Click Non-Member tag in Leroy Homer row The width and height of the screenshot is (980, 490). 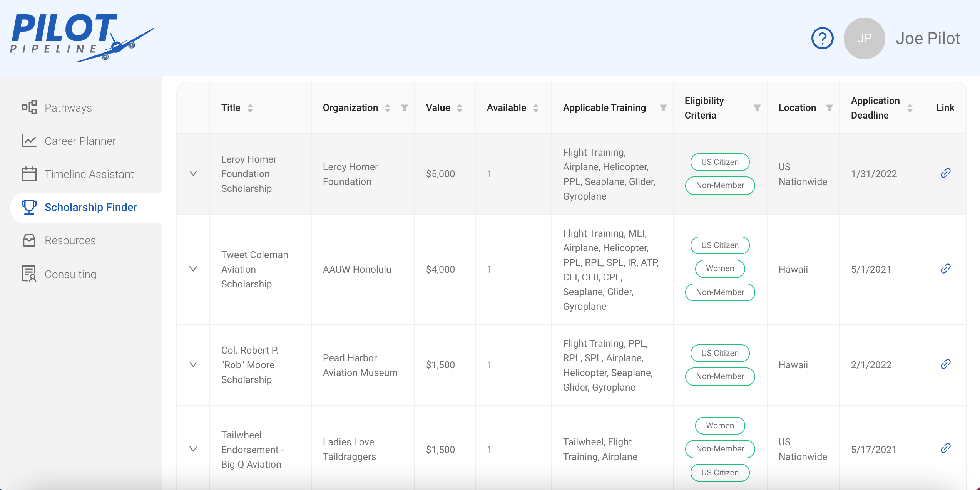click(720, 185)
